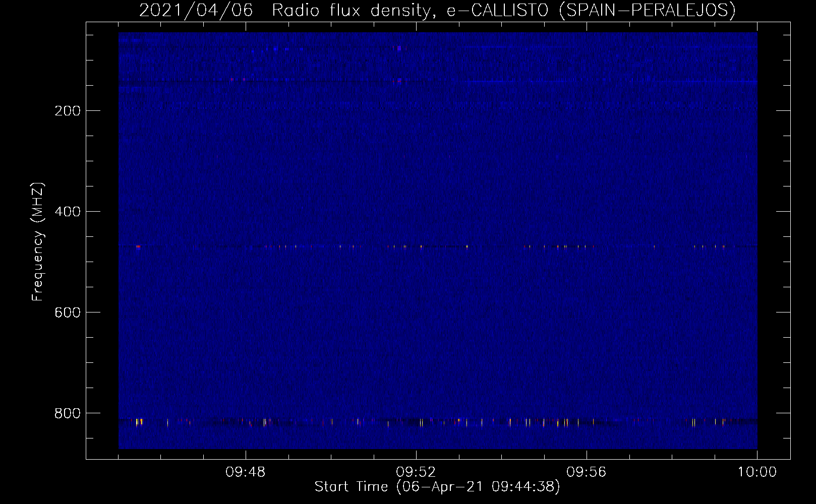Click the 800 frequency tick label

coord(67,413)
